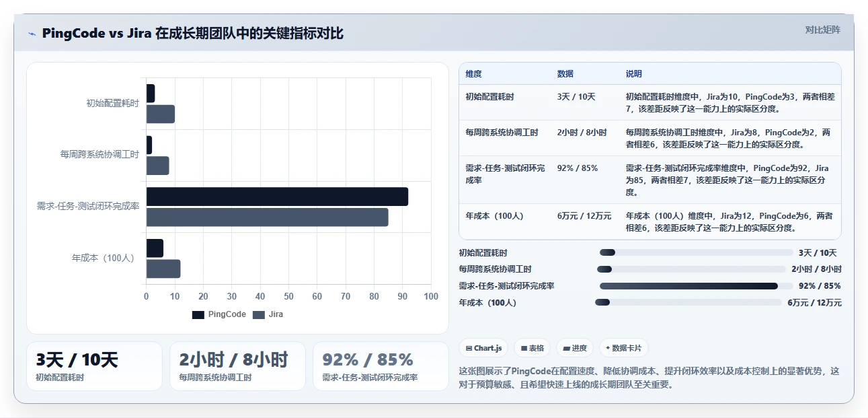868x418 pixels.
Task: Click table row label 需求-任务-测试闭环完成率
Action: (505, 174)
